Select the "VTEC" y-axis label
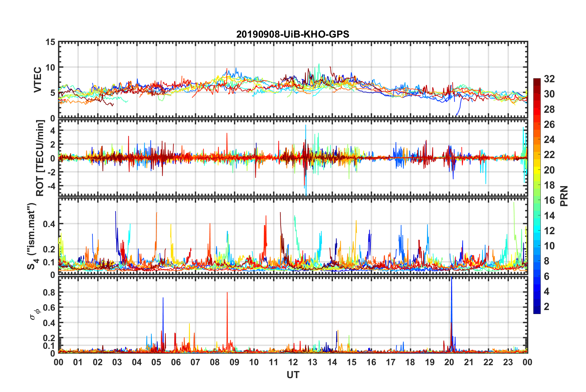Image resolution: width=586 pixels, height=392 pixels. point(38,80)
